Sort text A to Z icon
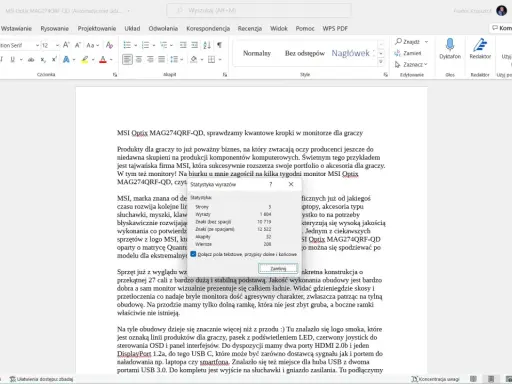Screen dimensions: 512x384 207,45
